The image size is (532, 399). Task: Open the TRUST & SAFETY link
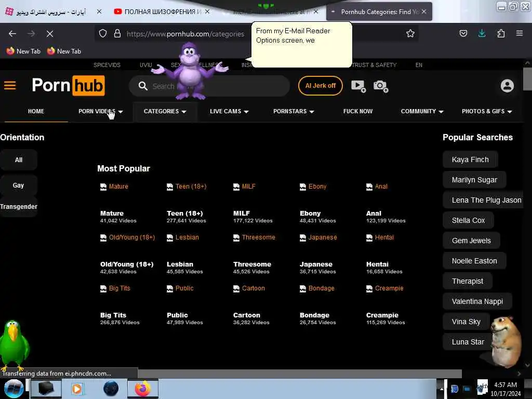tap(374, 65)
